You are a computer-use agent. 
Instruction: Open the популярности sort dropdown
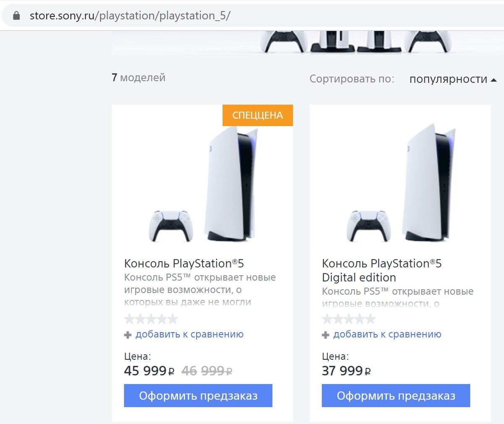click(x=448, y=79)
